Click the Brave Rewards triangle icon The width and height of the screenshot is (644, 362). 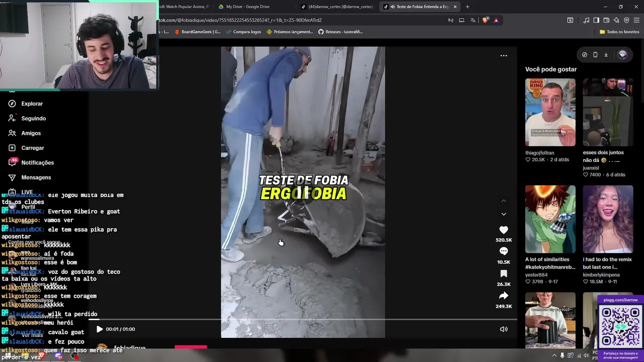point(496,20)
